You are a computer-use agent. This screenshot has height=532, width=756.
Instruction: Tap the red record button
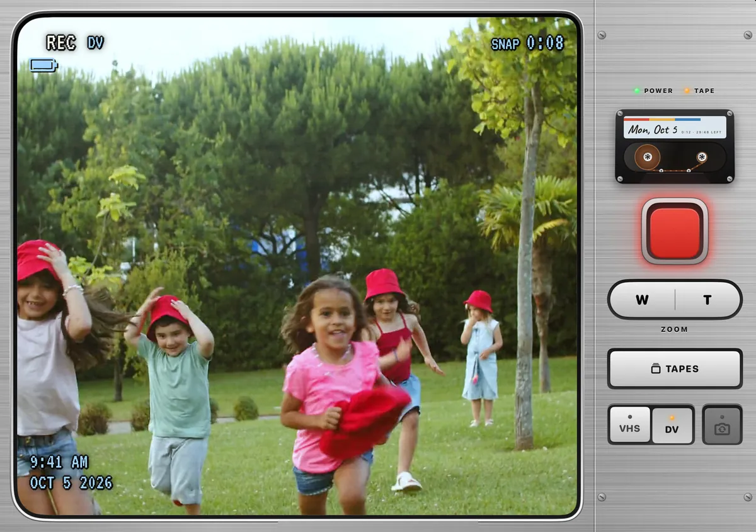[675, 231]
